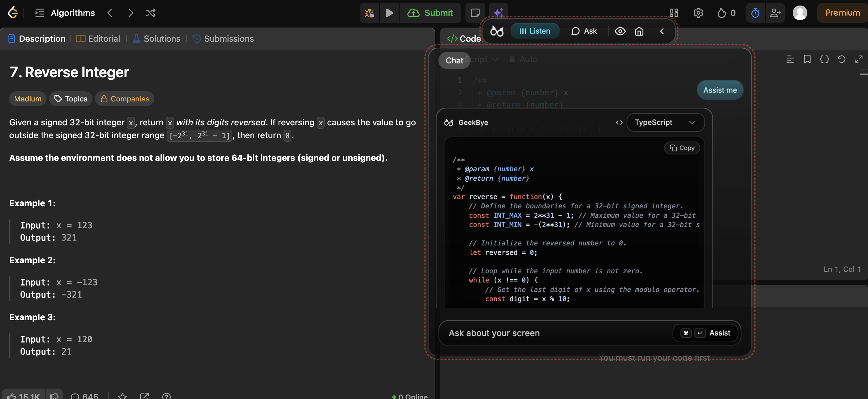Copy the generated code snippet
868x399 pixels.
pos(682,148)
